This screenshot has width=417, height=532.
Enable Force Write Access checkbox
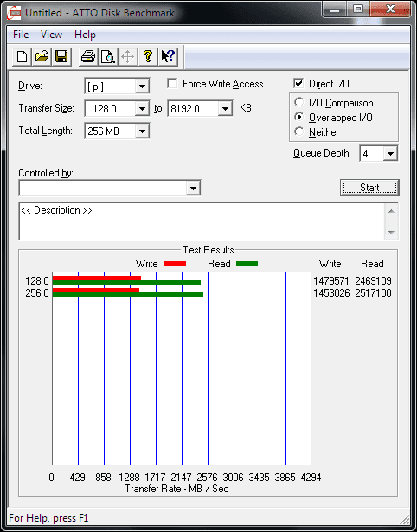click(x=172, y=83)
